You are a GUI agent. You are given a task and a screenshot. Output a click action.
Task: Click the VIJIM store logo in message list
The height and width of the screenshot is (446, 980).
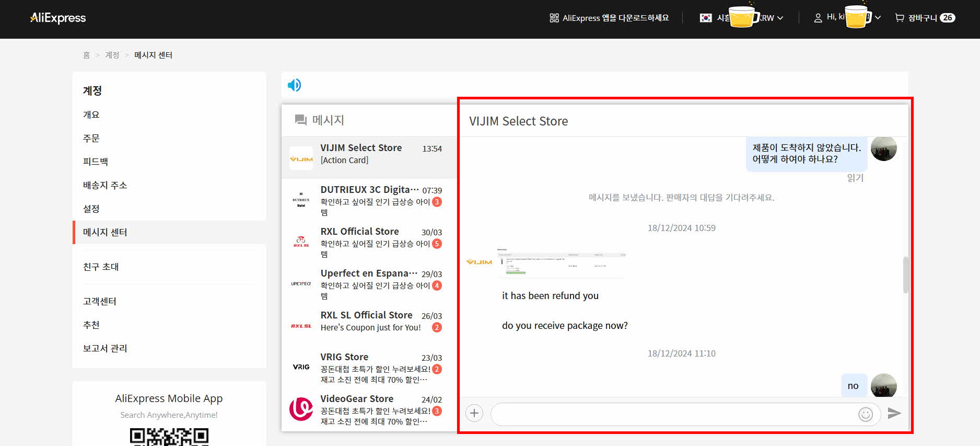point(301,158)
